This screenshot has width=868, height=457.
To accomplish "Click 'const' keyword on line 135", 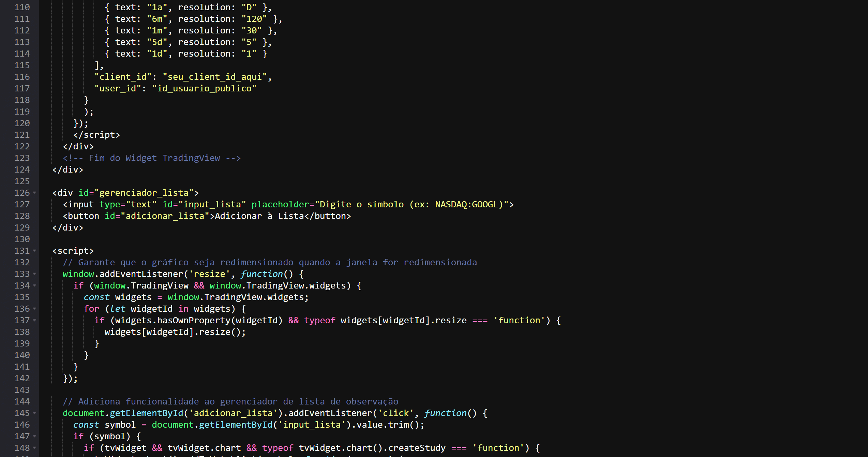I will [x=96, y=297].
